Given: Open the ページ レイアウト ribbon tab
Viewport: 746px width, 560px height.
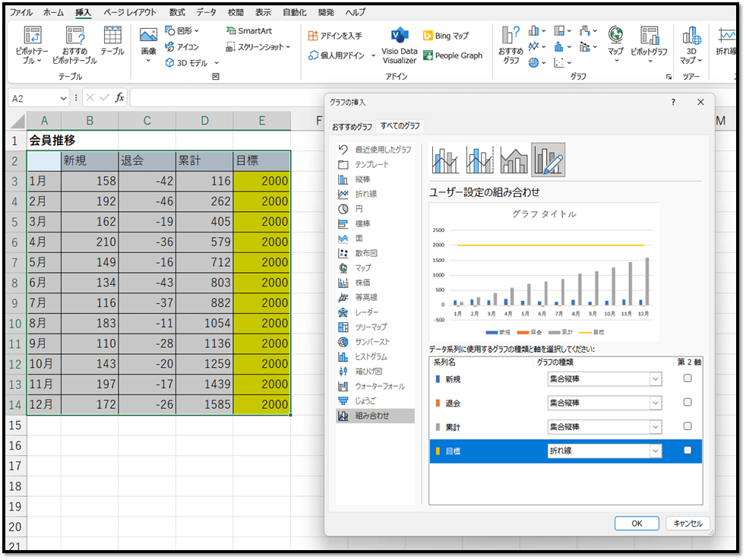Looking at the screenshot, I should [130, 13].
